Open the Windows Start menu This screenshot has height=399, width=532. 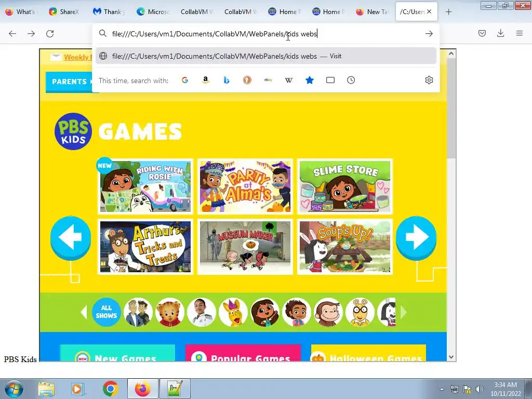coord(14,389)
